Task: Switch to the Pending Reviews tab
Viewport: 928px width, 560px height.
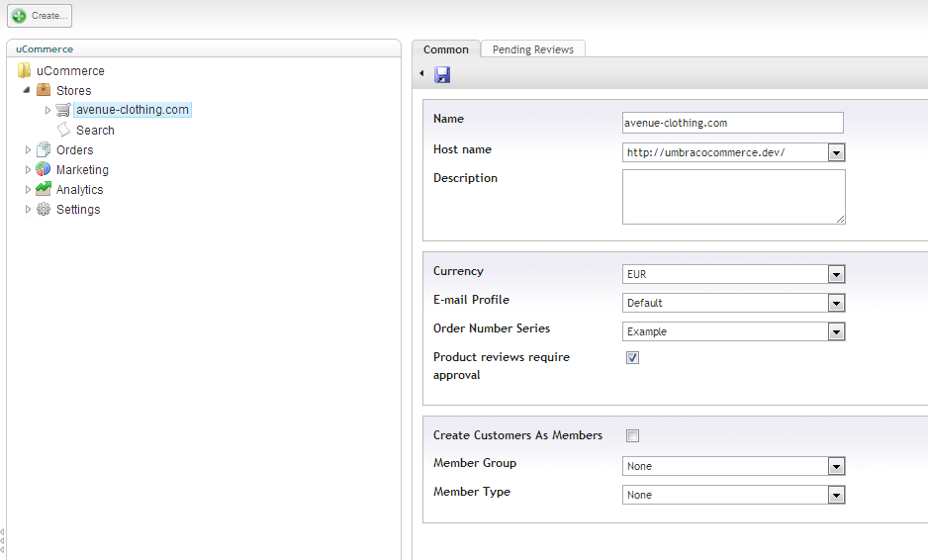Action: (x=532, y=49)
